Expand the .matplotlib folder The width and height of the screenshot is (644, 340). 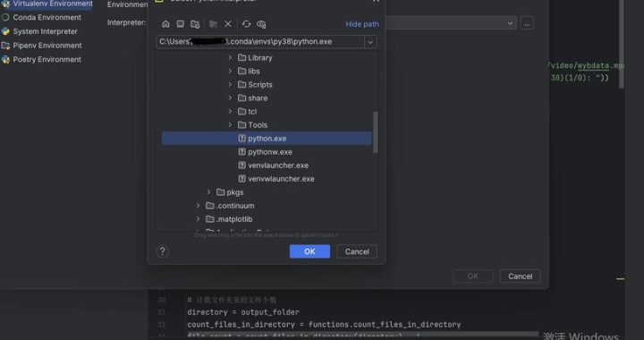[x=198, y=219]
